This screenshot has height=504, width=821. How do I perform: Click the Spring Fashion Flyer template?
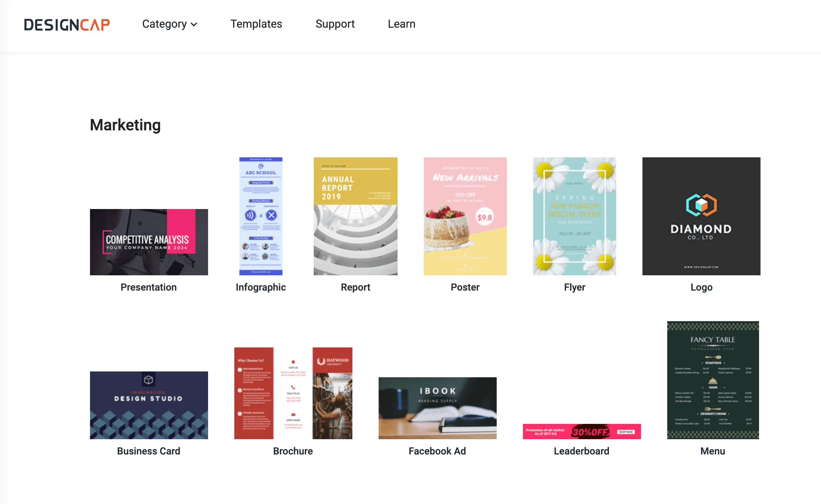click(574, 216)
